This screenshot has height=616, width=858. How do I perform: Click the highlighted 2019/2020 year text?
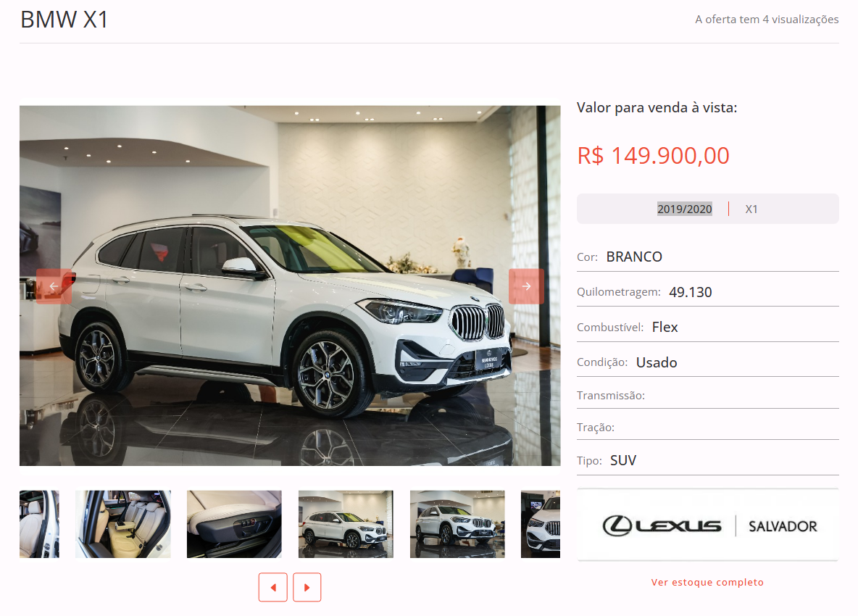point(685,209)
